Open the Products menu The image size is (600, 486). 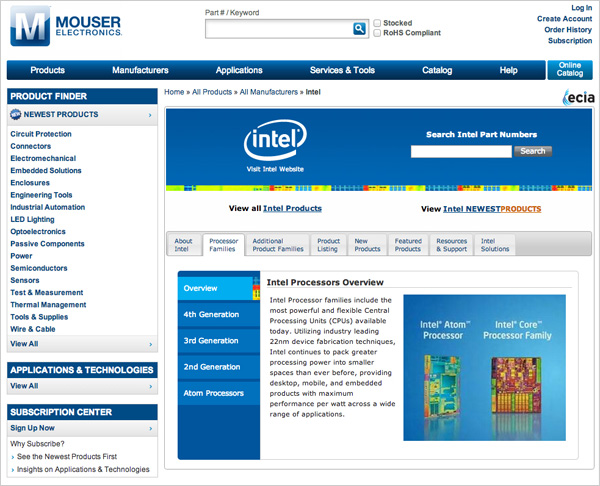coord(47,70)
